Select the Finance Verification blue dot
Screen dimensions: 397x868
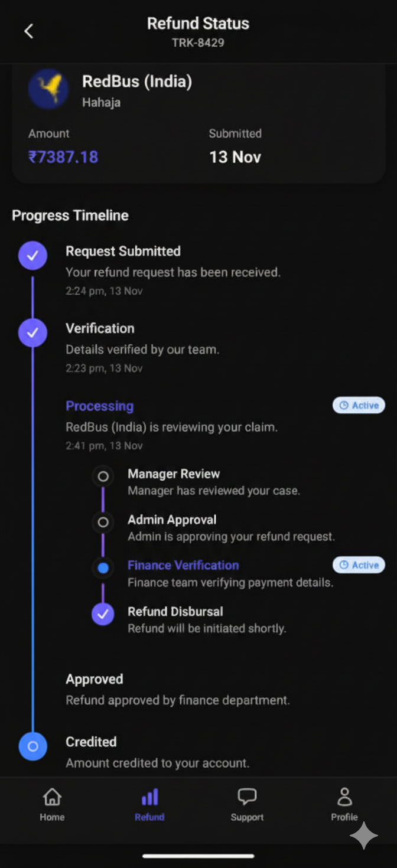[103, 568]
